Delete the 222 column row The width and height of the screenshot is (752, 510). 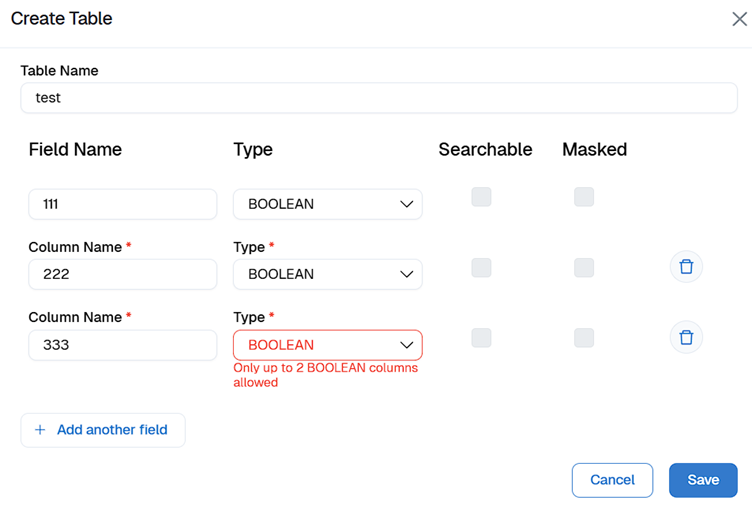(x=686, y=267)
